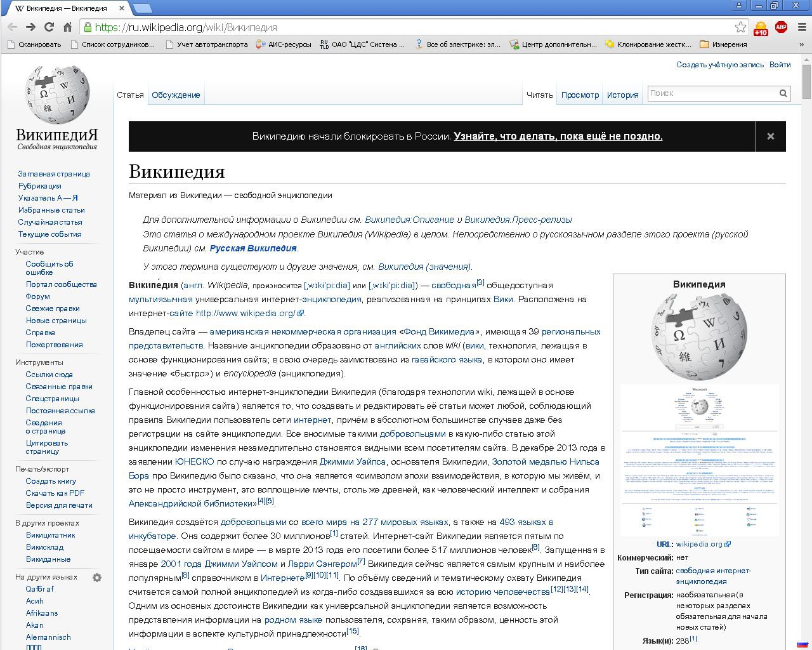Viewport: 812px width, 650px height.
Task: Open the ЮНЕСКО link in the article
Action: [x=194, y=461]
